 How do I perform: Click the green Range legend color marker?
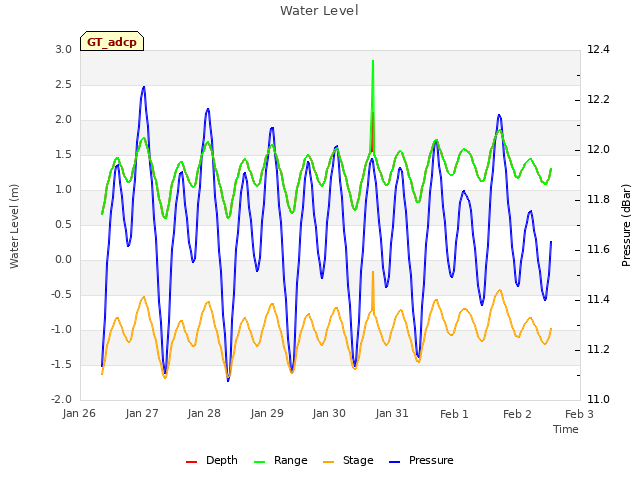[260, 462]
